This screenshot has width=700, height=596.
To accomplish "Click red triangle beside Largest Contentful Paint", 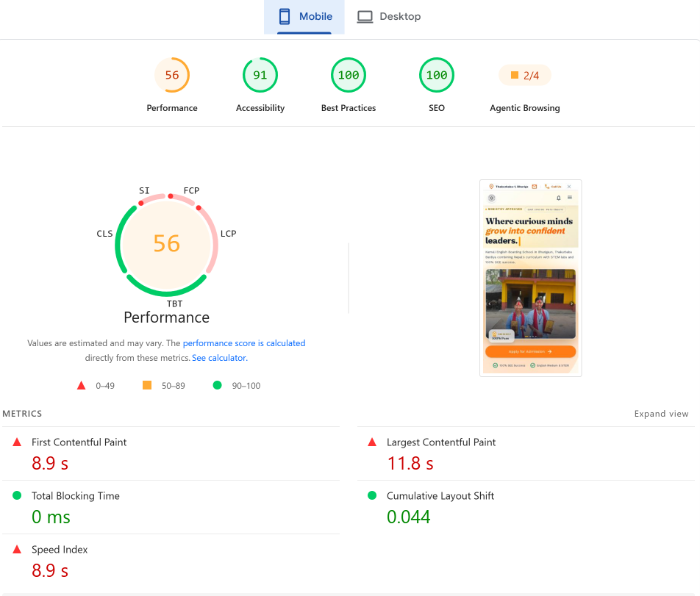I will pos(372,442).
